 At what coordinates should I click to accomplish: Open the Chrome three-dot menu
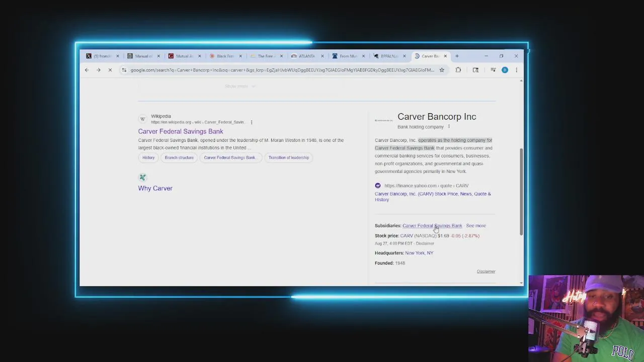pyautogui.click(x=516, y=70)
